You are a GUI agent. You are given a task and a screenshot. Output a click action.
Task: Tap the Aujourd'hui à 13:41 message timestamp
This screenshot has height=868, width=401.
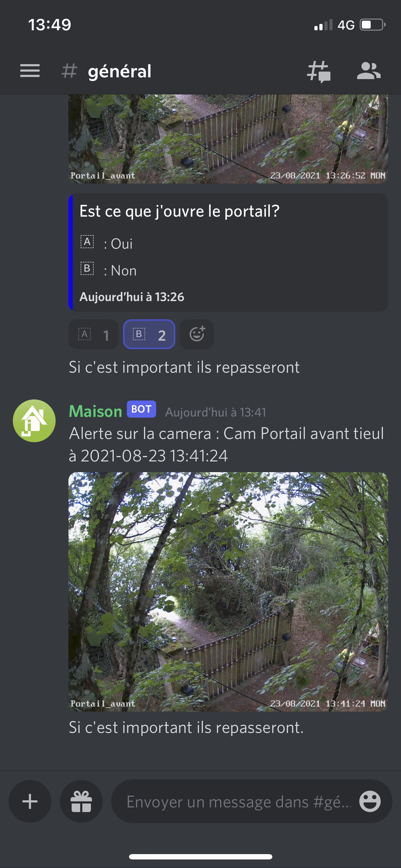(x=216, y=412)
